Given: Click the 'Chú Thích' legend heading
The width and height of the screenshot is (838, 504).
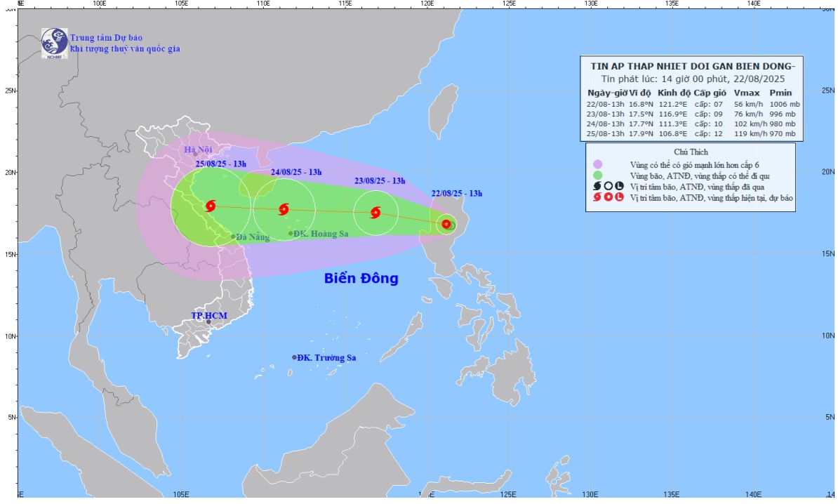Looking at the screenshot, I should (x=691, y=152).
